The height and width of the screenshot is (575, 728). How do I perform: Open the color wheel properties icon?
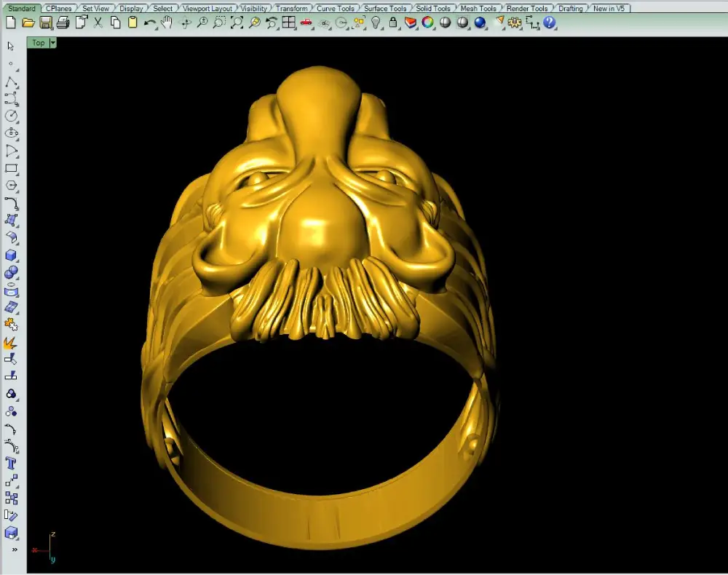point(427,23)
